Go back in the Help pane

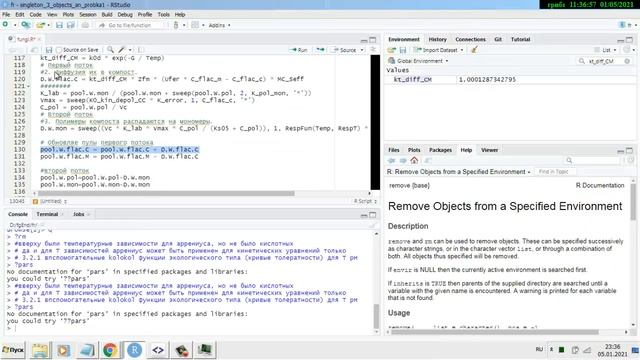(x=391, y=160)
